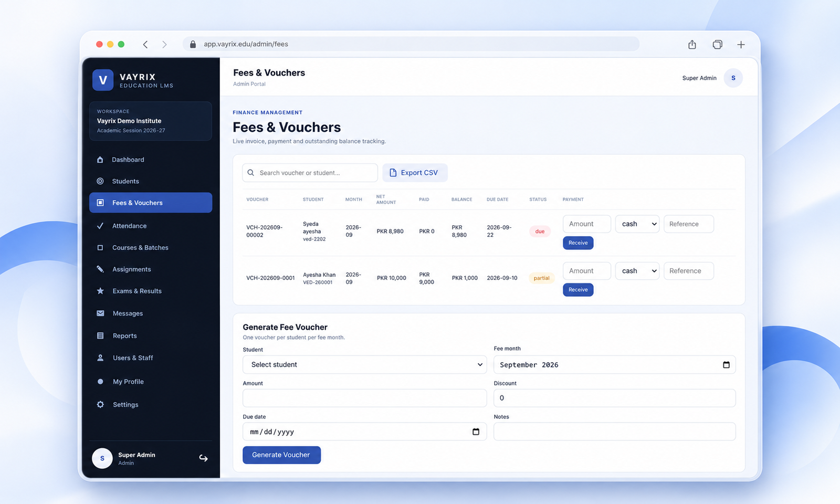Click the browser address bar app.vayrix.edu/admin/fees

pyautogui.click(x=411, y=44)
